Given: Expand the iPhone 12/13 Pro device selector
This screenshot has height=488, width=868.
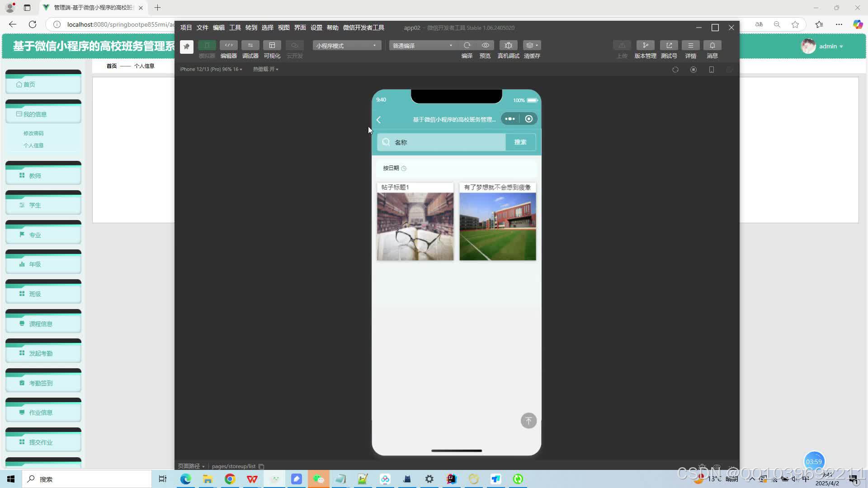Looking at the screenshot, I should point(211,69).
